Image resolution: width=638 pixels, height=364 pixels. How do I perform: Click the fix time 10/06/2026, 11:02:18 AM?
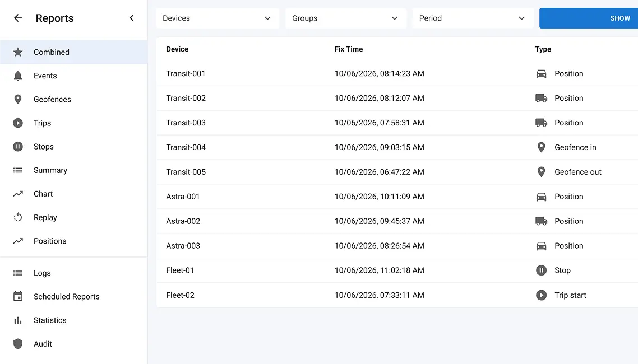379,270
